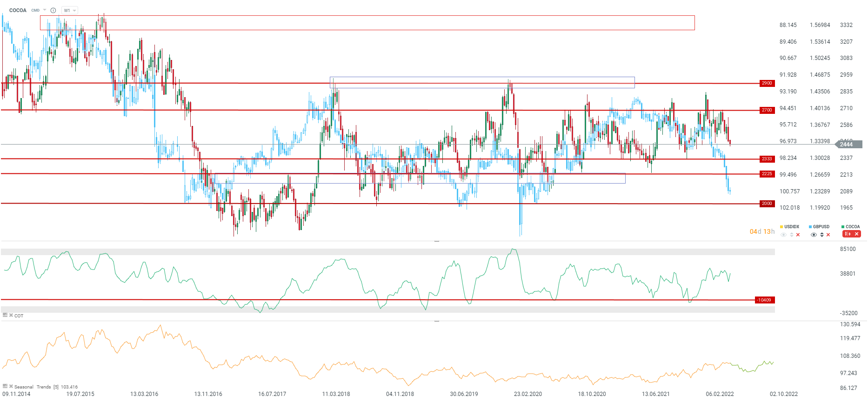868x402 pixels.
Task: Select the 2000 horizontal line price tag
Action: click(767, 204)
